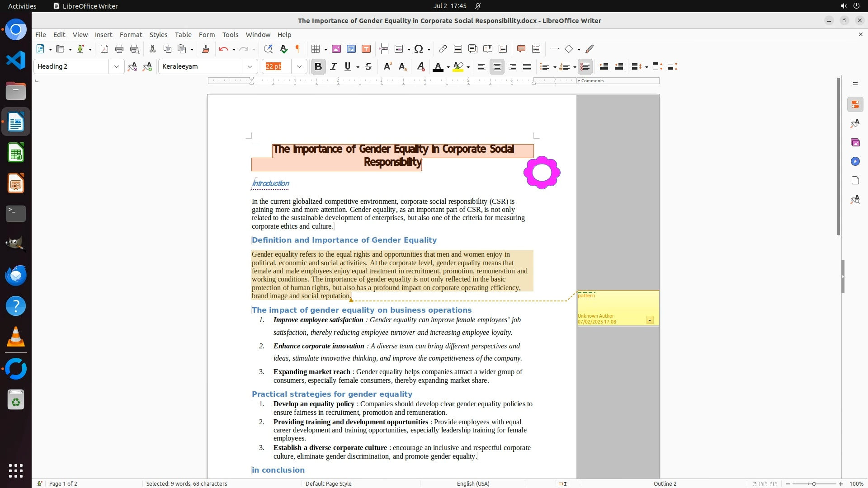Viewport: 868px width, 488px height.
Task: Open the Navigator sidebar icon
Action: (855, 161)
